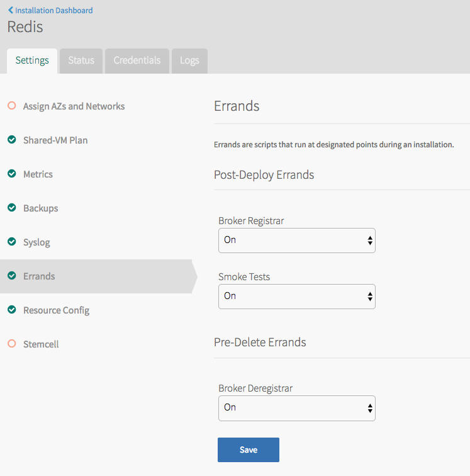Click green checkmark icon beside Resource Config
The height and width of the screenshot is (476, 470).
[12, 310]
